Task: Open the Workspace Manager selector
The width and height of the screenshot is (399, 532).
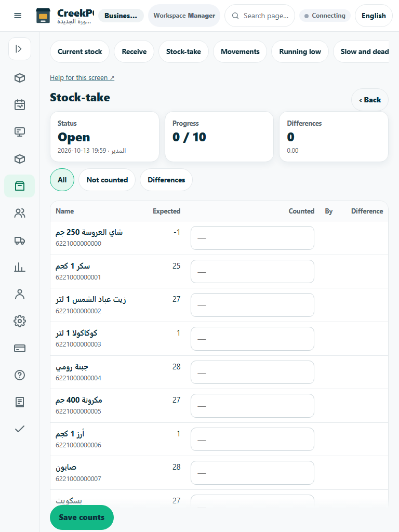Action: click(x=184, y=16)
